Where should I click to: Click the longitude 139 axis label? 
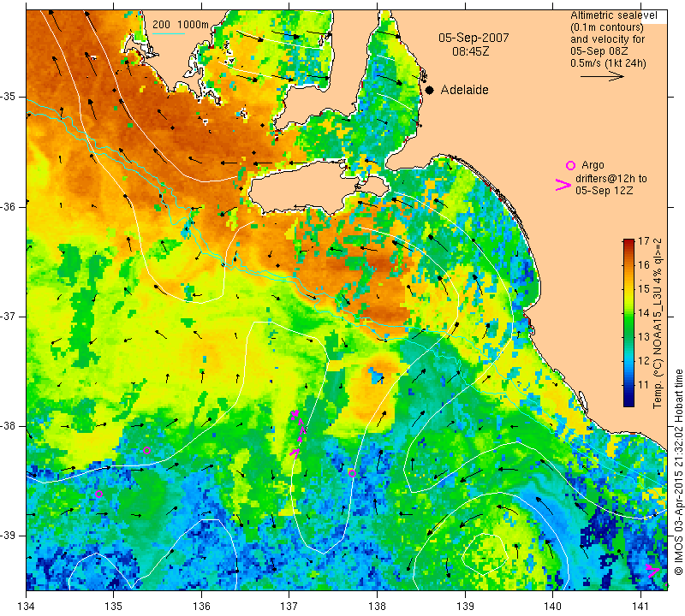[x=465, y=607]
